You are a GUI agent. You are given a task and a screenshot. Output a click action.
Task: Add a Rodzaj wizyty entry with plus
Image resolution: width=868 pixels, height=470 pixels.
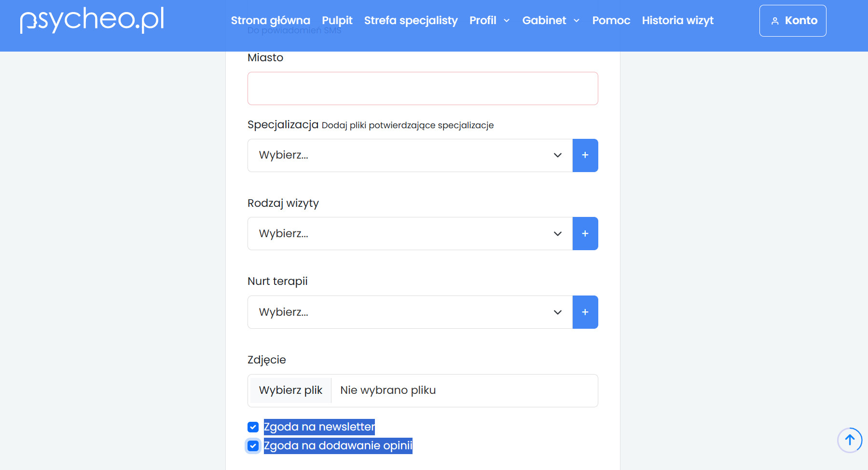[585, 234]
